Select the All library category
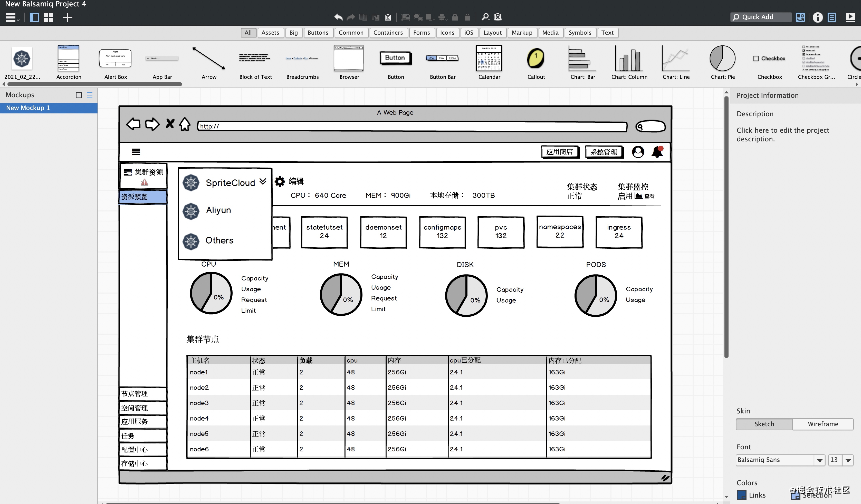 [248, 33]
